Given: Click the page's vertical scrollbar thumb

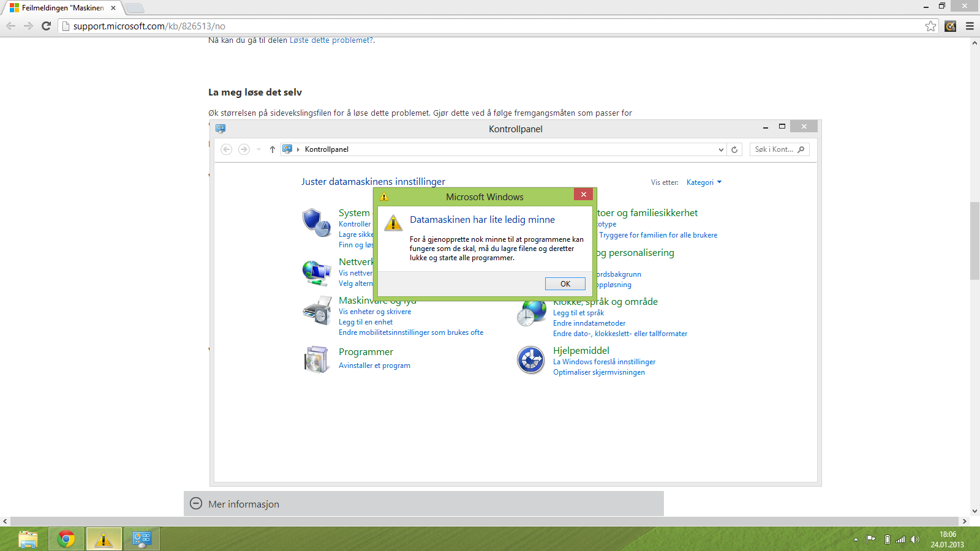Looking at the screenshot, I should pos(974,240).
